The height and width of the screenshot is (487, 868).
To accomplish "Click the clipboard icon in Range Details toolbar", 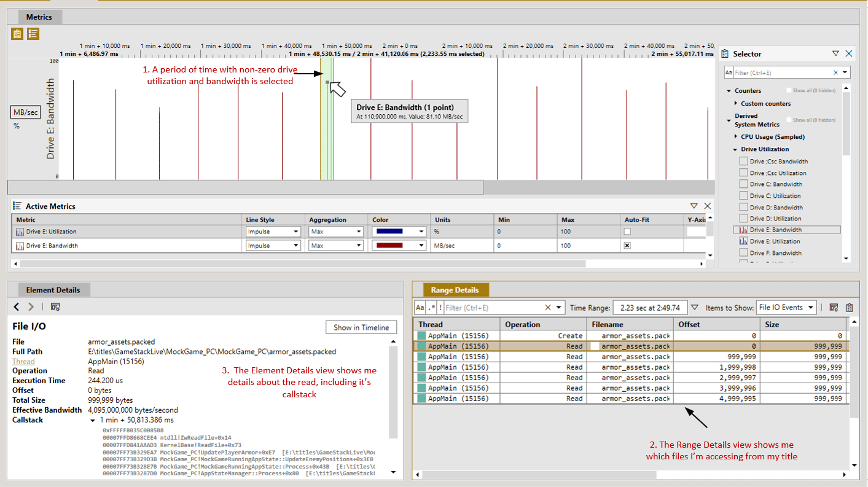I will click(x=850, y=308).
